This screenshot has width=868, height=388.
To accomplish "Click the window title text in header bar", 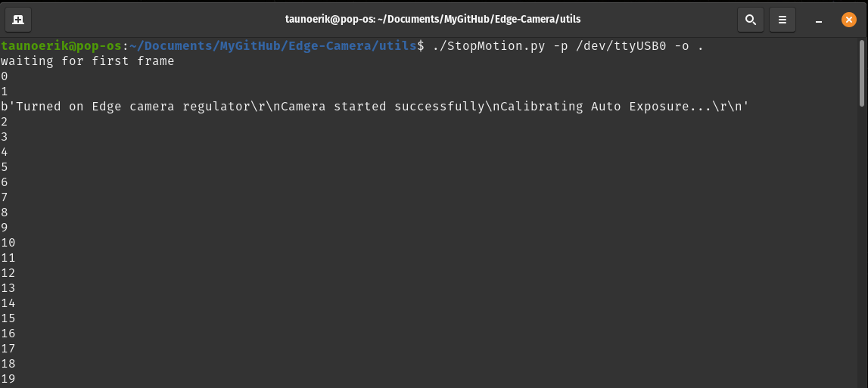I will tap(434, 20).
